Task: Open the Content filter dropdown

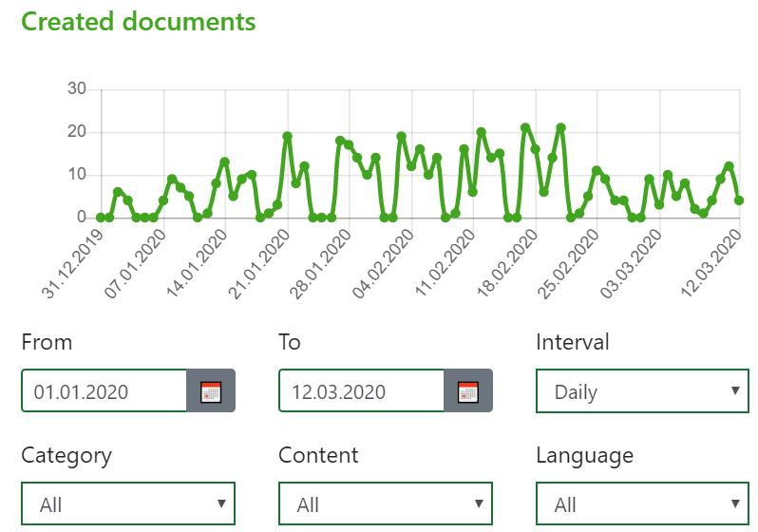Action: coord(385,504)
